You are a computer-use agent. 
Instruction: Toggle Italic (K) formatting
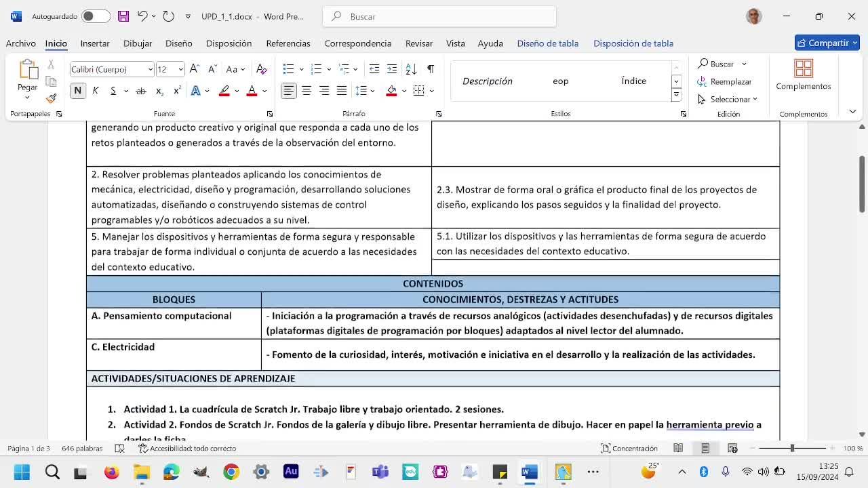96,91
